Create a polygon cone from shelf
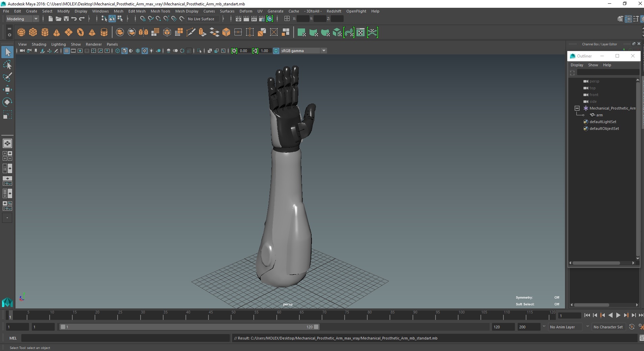This screenshot has width=644, height=351. (x=57, y=32)
